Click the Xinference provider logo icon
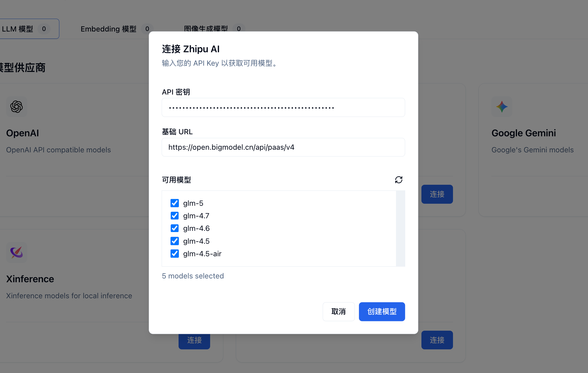 pos(17,252)
